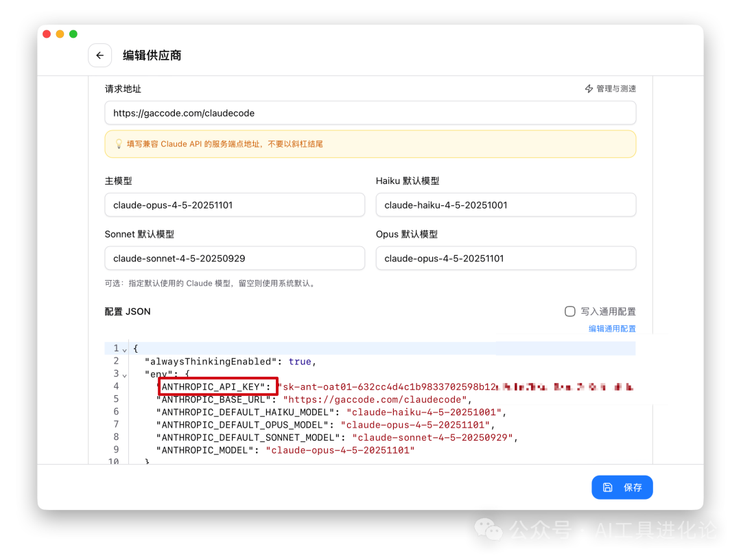This screenshot has height=560, width=741.
Task: Collapse the JSON root object with line 1 chevron
Action: (x=123, y=348)
